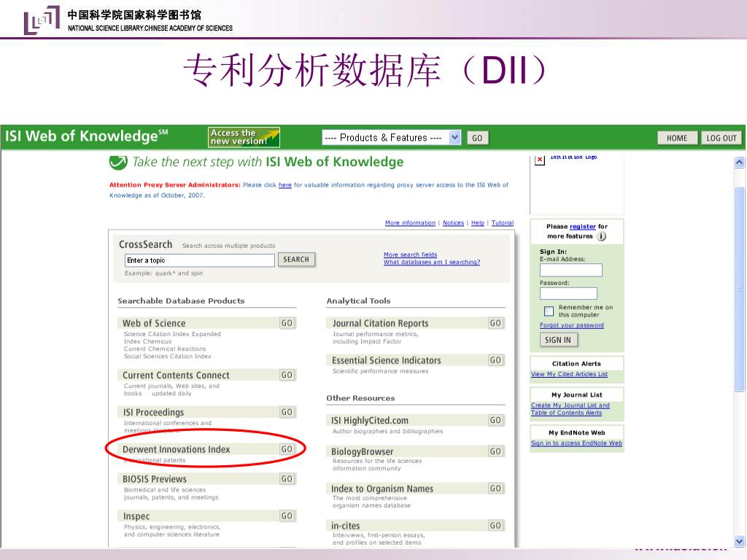747x560 pixels.
Task: Click the Access the new version banner
Action: [x=244, y=137]
